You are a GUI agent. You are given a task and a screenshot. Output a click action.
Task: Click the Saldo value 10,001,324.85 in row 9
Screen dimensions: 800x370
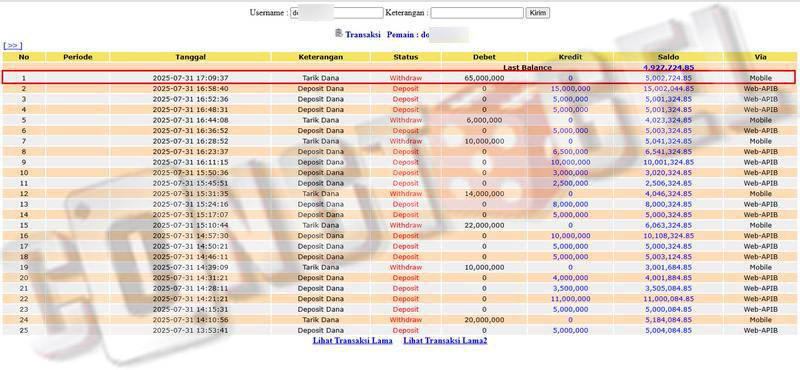tap(668, 162)
